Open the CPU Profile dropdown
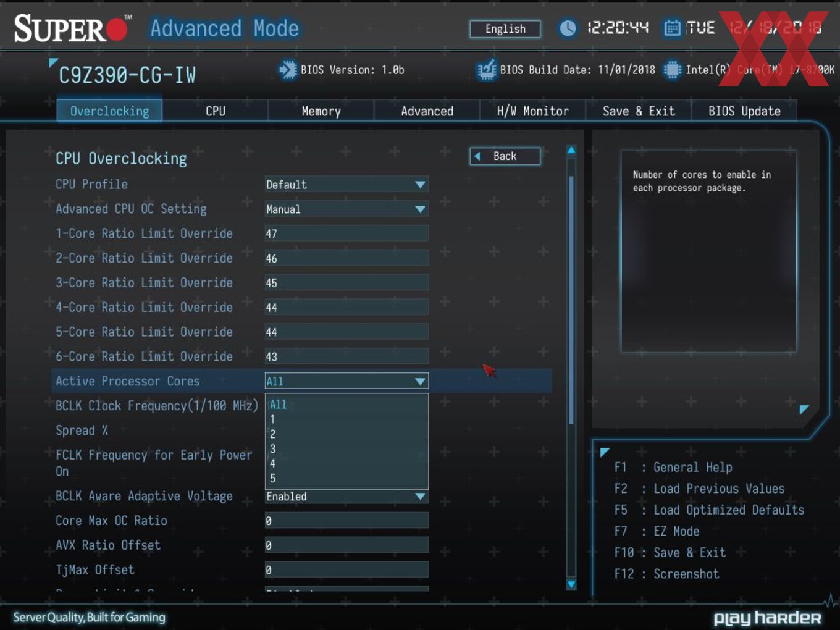Viewport: 840px width, 630px height. click(x=346, y=184)
